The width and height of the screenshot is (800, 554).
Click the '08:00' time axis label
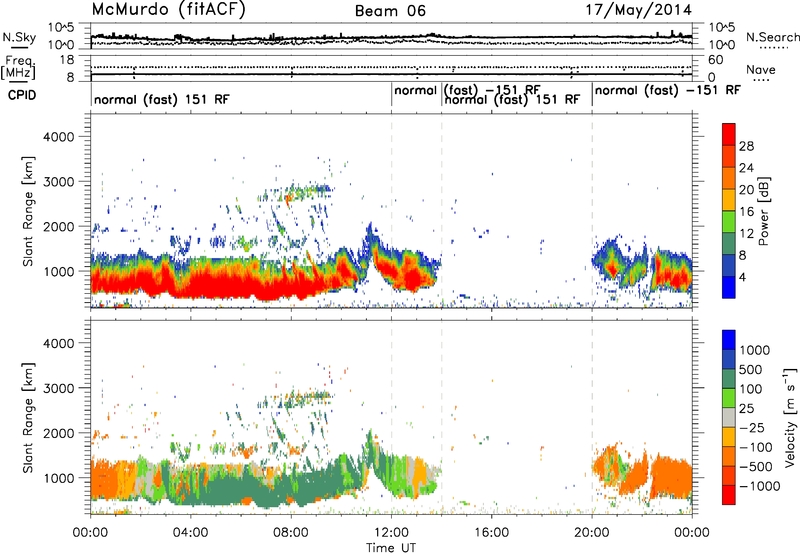pyautogui.click(x=291, y=533)
